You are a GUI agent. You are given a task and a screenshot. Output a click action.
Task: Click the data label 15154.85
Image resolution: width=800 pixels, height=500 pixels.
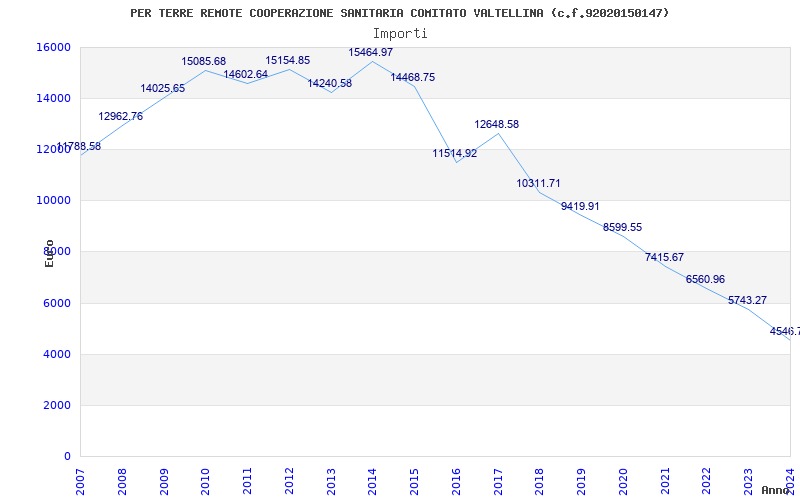pos(287,61)
